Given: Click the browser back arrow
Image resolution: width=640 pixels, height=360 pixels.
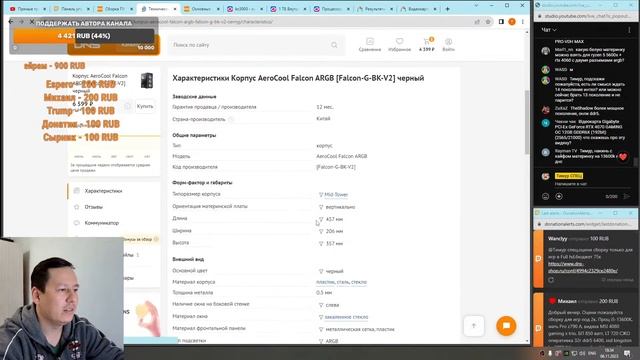Looking at the screenshot, I should coord(11,22).
